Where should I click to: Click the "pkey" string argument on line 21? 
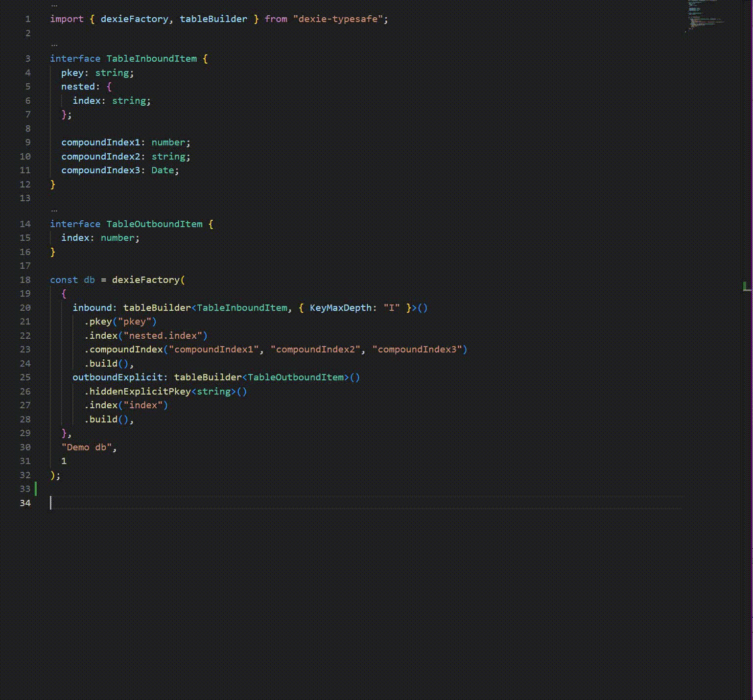coord(135,322)
